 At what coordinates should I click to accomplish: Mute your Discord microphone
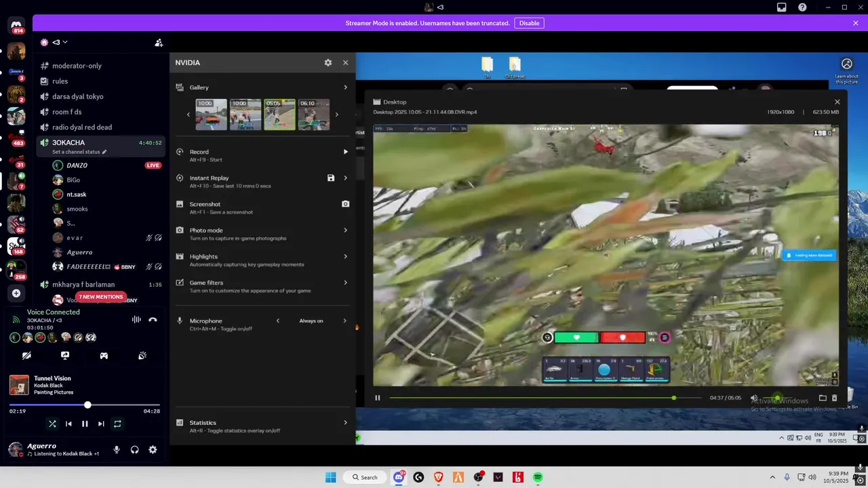click(x=117, y=449)
